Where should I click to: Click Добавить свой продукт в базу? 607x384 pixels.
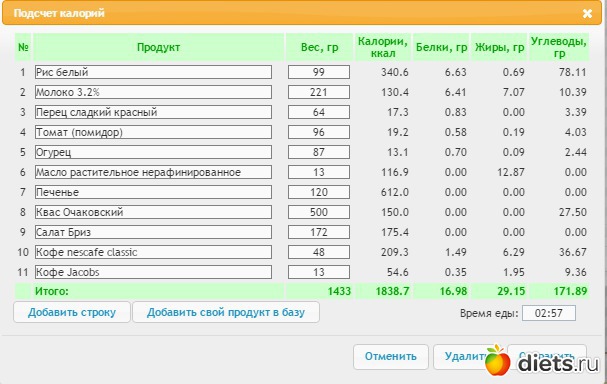226,312
